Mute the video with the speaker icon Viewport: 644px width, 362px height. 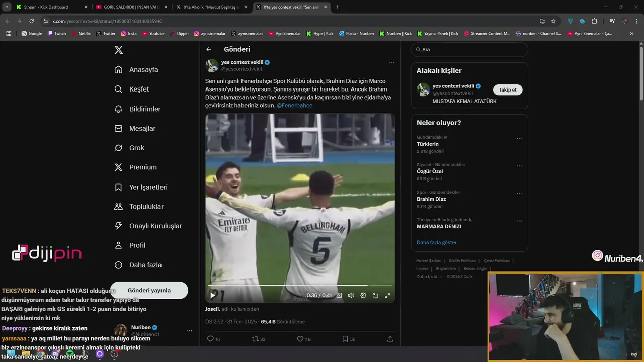tap(351, 296)
